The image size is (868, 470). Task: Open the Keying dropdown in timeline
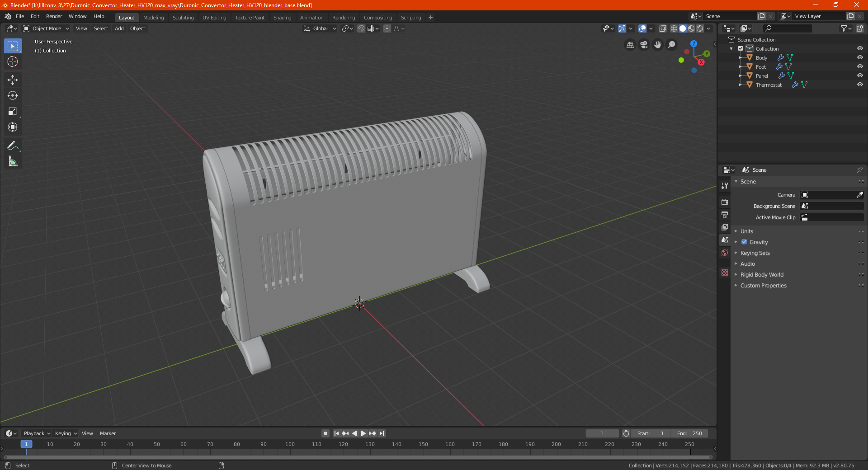tap(66, 433)
